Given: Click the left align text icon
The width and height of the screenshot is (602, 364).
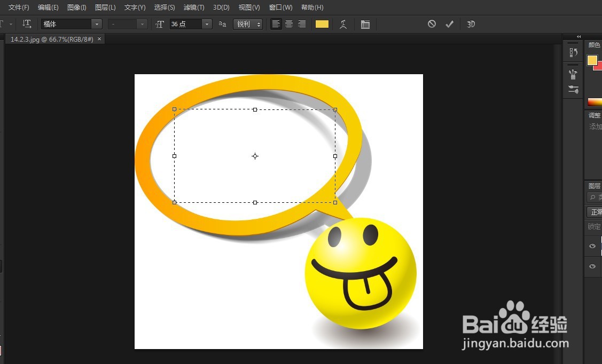Looking at the screenshot, I should pyautogui.click(x=276, y=24).
